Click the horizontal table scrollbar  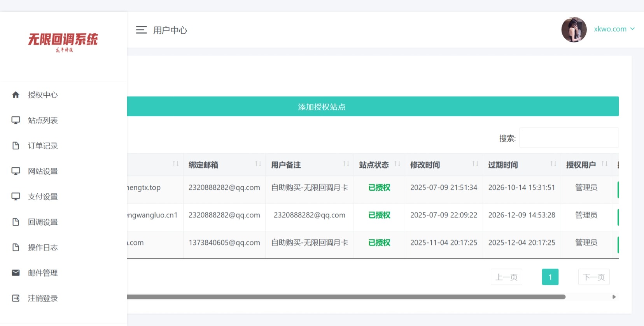(x=346, y=297)
